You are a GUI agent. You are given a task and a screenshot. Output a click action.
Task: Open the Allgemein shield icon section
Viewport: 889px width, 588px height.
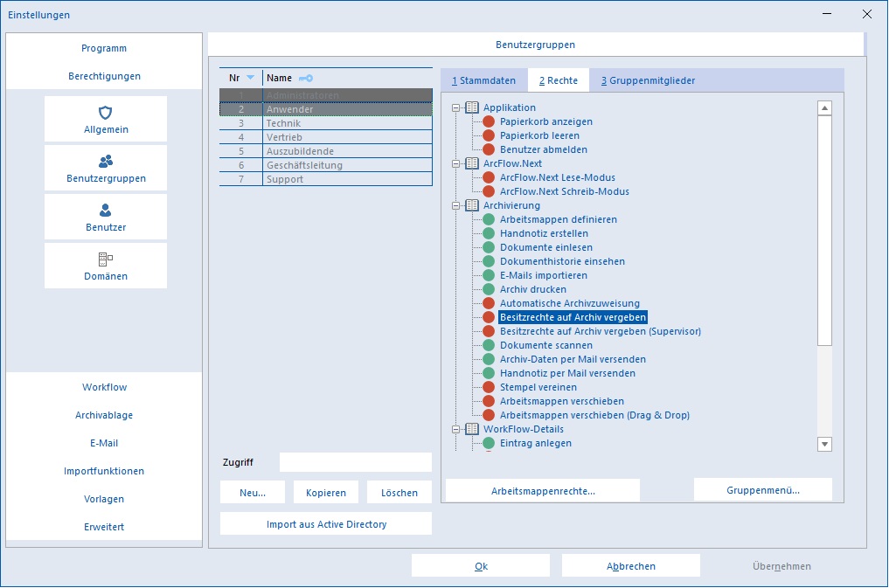click(106, 112)
